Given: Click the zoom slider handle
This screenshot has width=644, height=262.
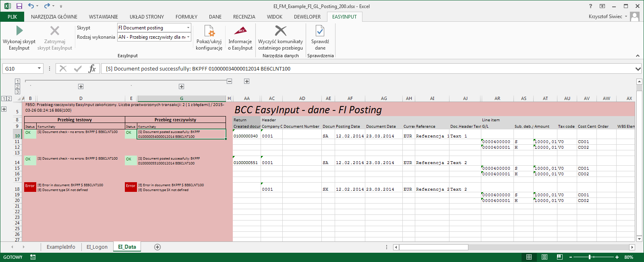Looking at the screenshot, I should pos(590,257).
